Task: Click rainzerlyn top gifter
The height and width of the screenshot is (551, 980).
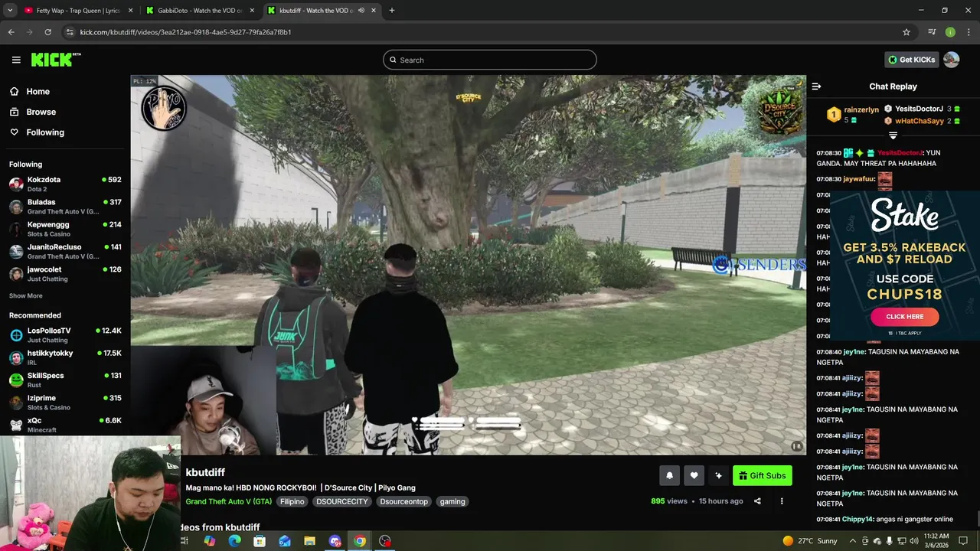Action: (x=861, y=110)
